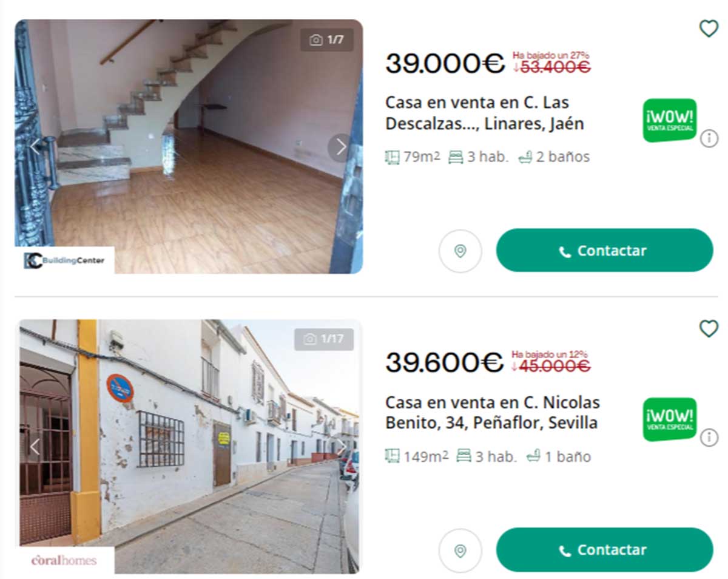This screenshot has height=579, width=728.
Task: Show previous photo of Linares house
Action: (x=35, y=147)
